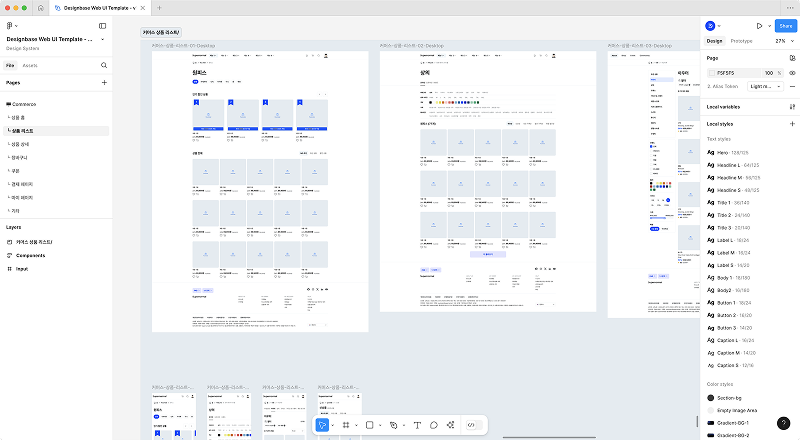The width and height of the screenshot is (800, 440).
Task: Click the Components layer icon
Action: click(9, 255)
